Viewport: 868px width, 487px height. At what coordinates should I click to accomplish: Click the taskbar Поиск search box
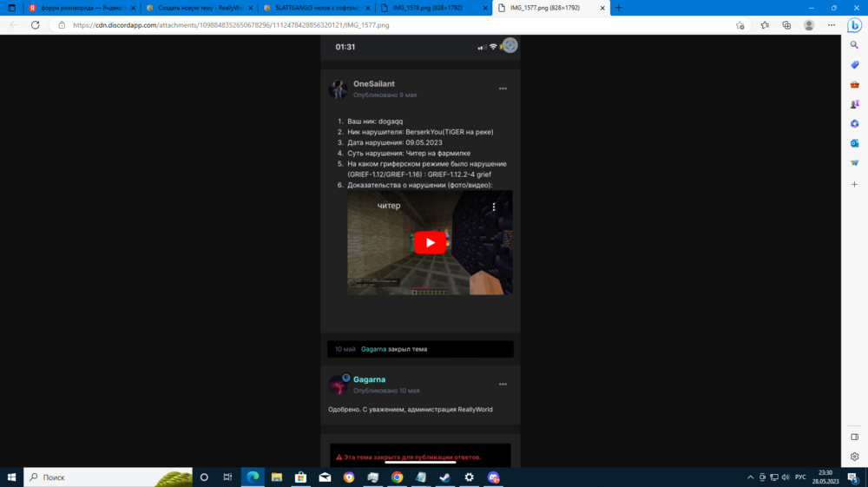pos(108,477)
